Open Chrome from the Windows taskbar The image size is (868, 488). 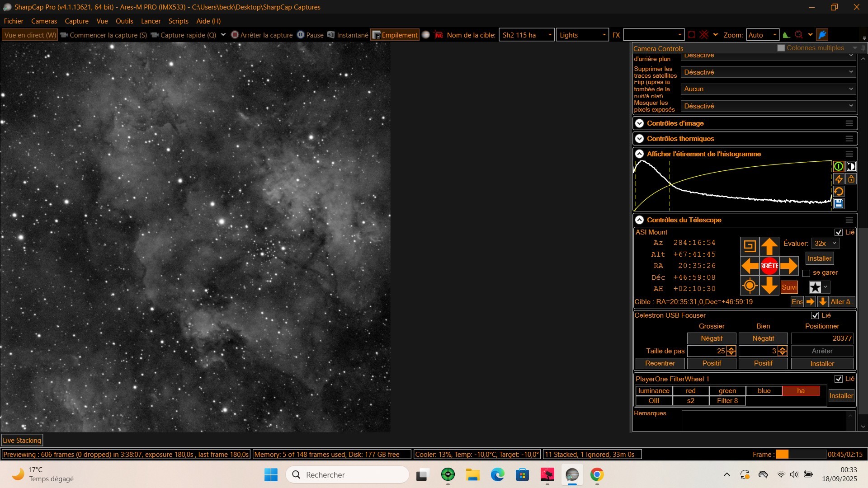[x=597, y=475]
